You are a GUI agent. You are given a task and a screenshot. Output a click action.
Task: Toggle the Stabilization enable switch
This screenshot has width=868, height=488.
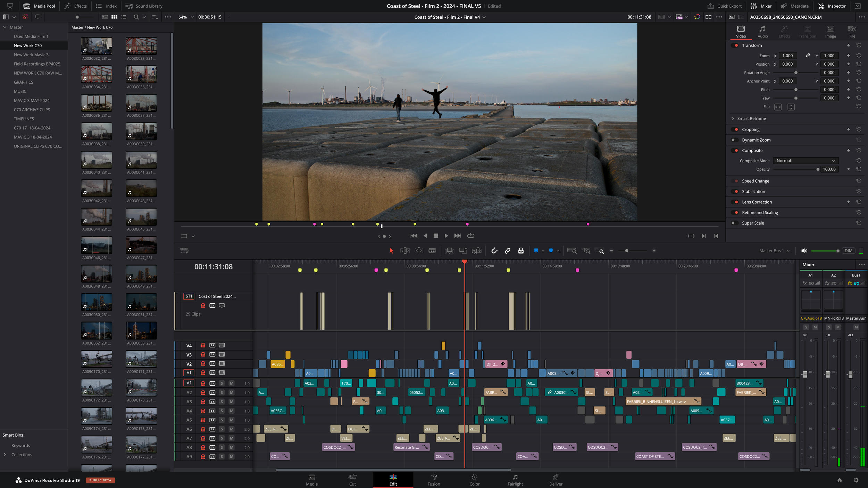pyautogui.click(x=735, y=192)
